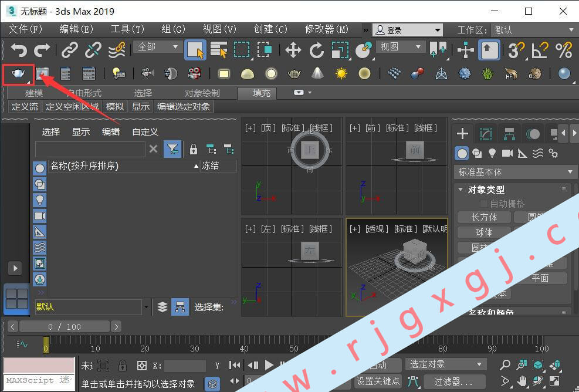Click the Zoom magnifier viewport control
Image resolution: width=579 pixels, height=392 pixels.
(504, 365)
